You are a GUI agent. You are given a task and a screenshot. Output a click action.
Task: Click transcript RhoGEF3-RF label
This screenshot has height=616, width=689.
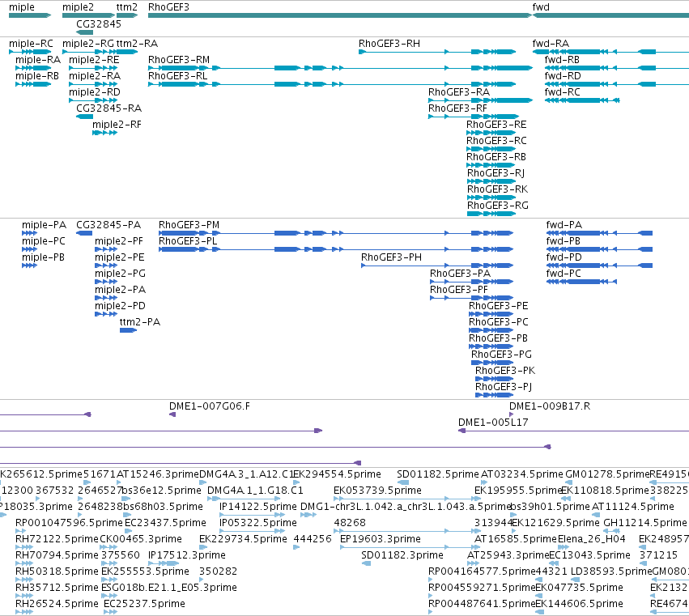pos(457,108)
